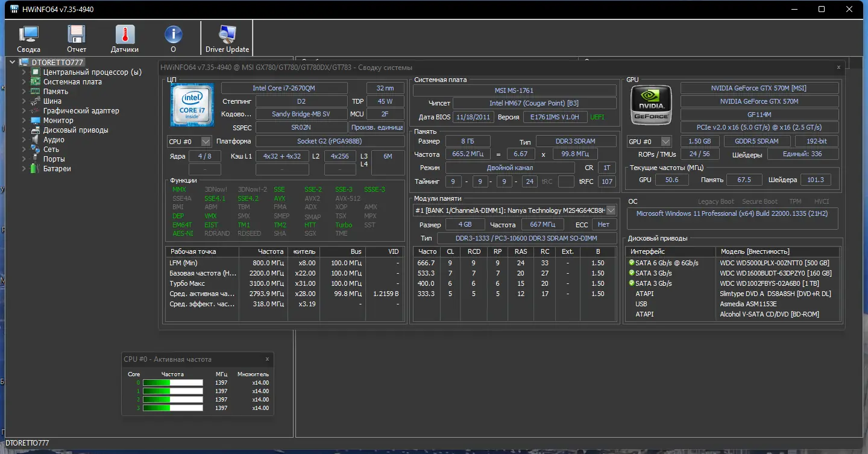Click the Socket G2 (rPGA988B) platform field
The width and height of the screenshot is (868, 454).
[x=330, y=141]
